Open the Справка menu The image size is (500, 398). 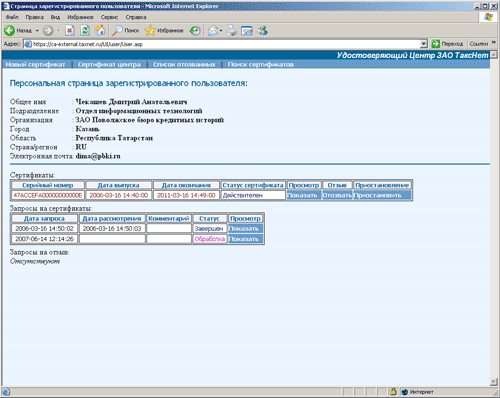click(136, 17)
